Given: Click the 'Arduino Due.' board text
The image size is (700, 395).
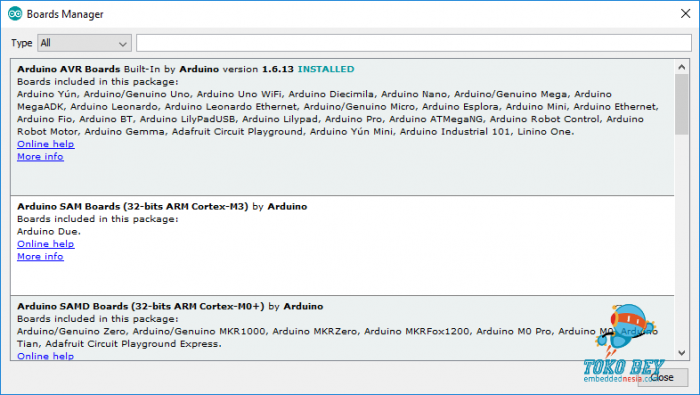Looking at the screenshot, I should pos(49,232).
